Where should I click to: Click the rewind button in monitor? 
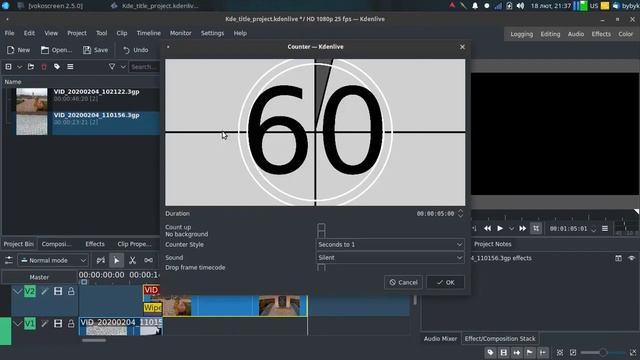487,229
